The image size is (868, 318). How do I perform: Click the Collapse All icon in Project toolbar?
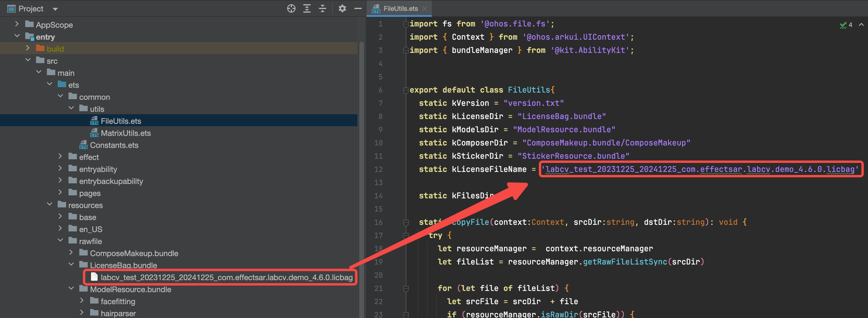(323, 8)
